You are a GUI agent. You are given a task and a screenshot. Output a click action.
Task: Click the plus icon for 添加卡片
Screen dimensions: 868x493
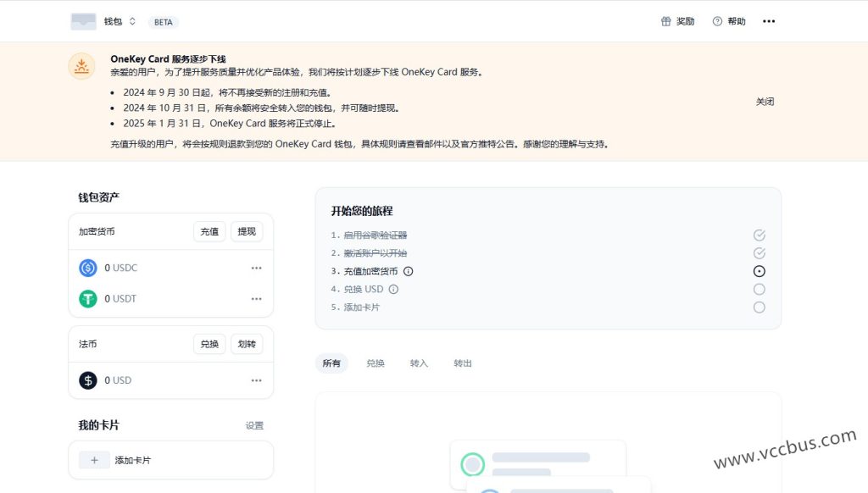click(x=94, y=460)
